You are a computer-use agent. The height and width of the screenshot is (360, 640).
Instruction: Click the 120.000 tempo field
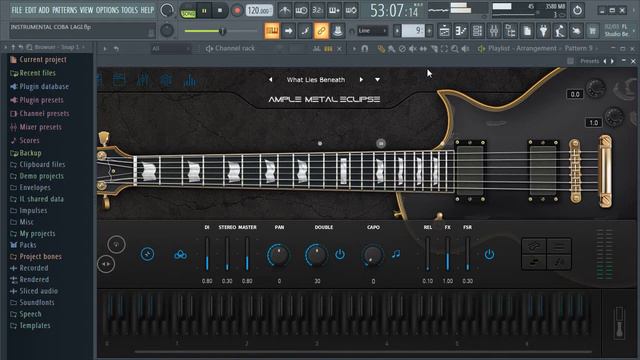click(259, 11)
